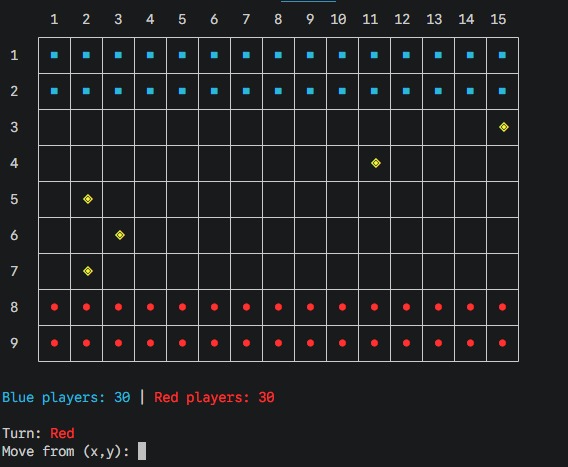This screenshot has height=467, width=568.
Task: Click the 'Turn:' label text
Action: [x=22, y=433]
